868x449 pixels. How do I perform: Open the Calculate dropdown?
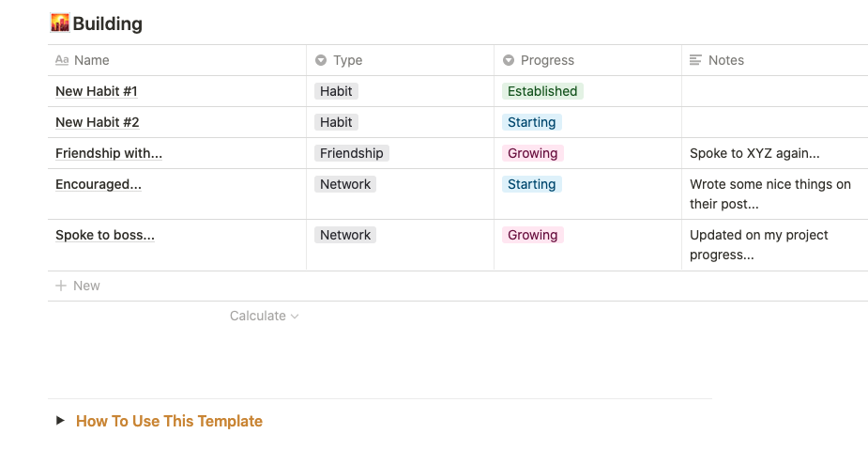pos(264,316)
